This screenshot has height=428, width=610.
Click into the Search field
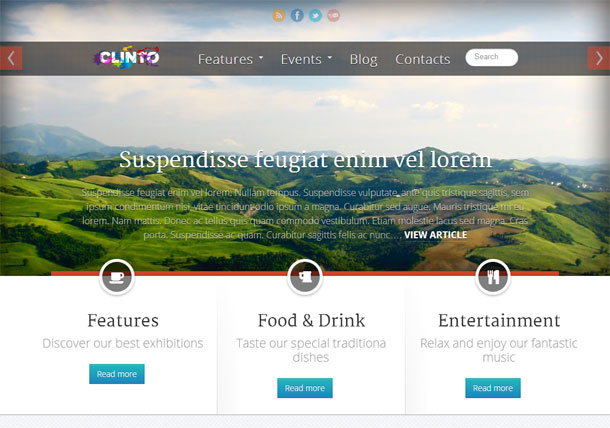[x=492, y=57]
